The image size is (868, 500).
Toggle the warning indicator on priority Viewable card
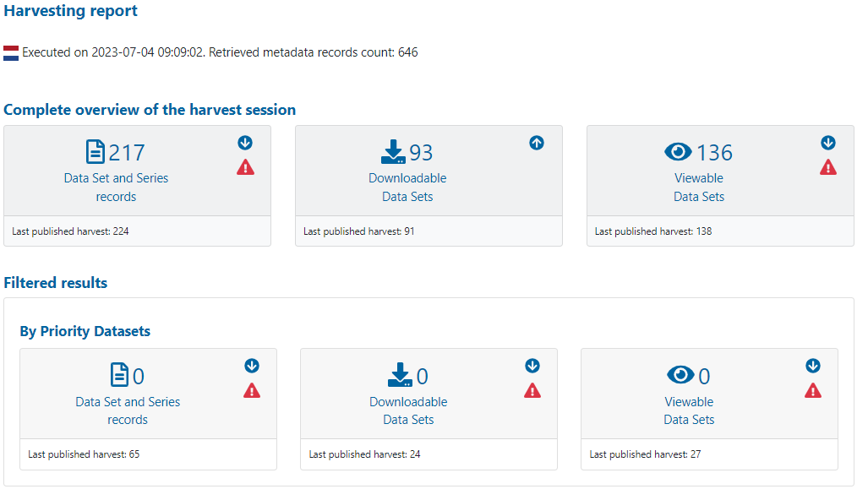[x=813, y=390]
